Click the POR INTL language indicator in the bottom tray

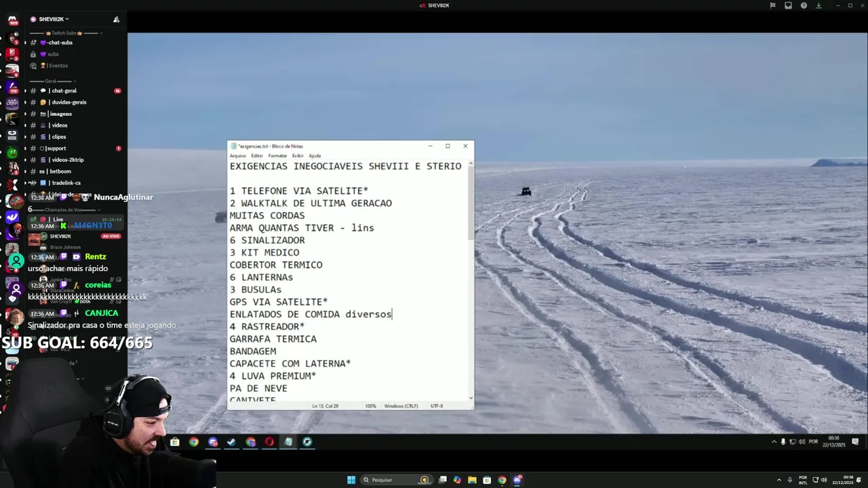pyautogui.click(x=804, y=480)
